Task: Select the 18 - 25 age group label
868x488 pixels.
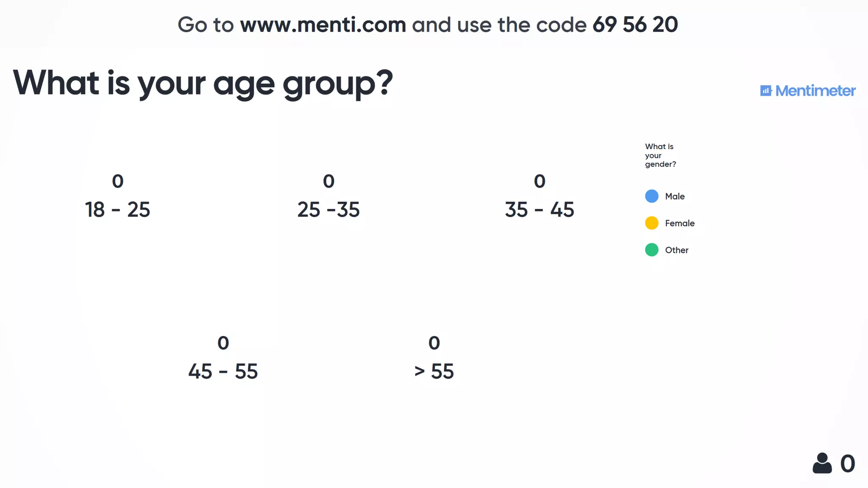Action: click(x=117, y=210)
